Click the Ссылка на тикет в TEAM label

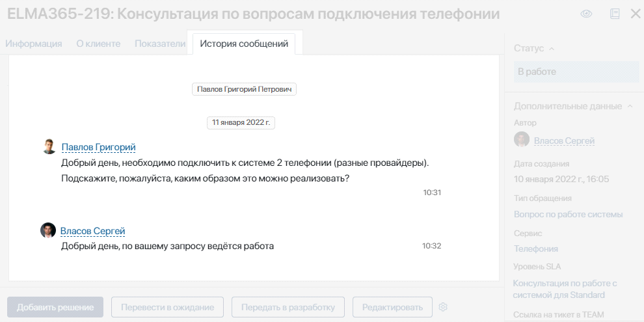[x=559, y=315]
